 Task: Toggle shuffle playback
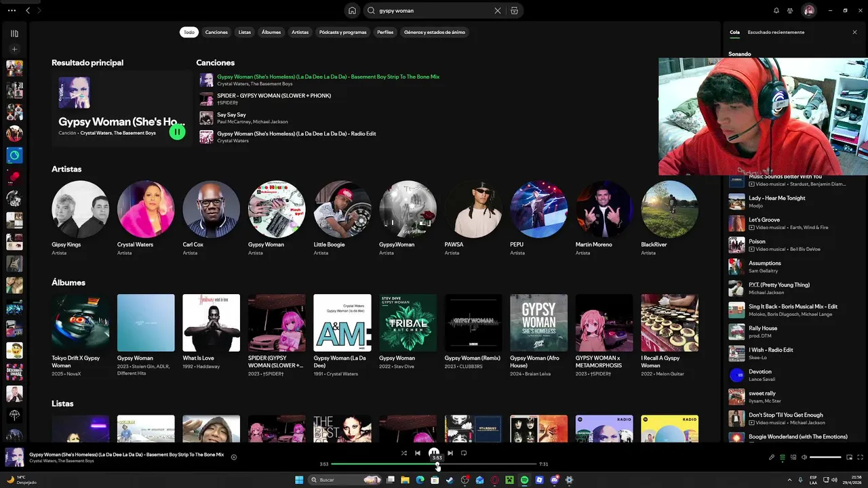click(404, 453)
